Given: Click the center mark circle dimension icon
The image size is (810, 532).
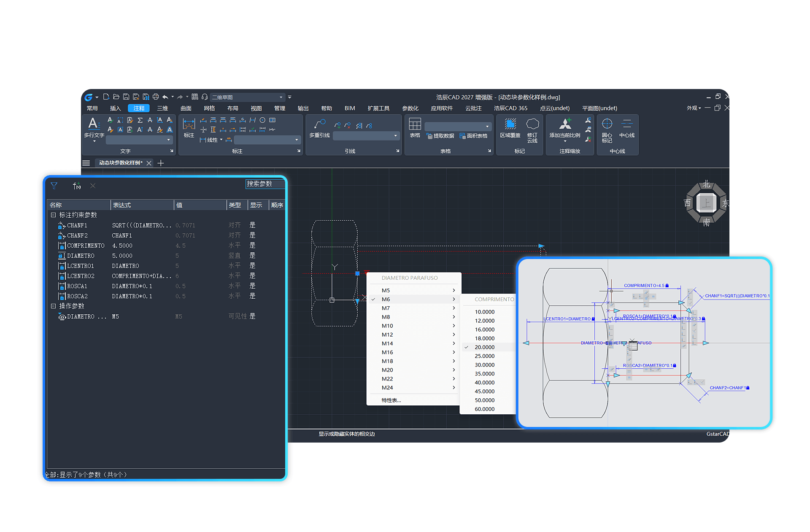Looking at the screenshot, I should pos(262,120).
